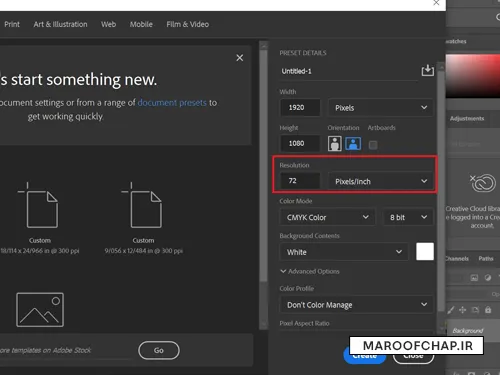The width and height of the screenshot is (500, 375).
Task: Collapse the Advanced Options section
Action: [x=310, y=271]
